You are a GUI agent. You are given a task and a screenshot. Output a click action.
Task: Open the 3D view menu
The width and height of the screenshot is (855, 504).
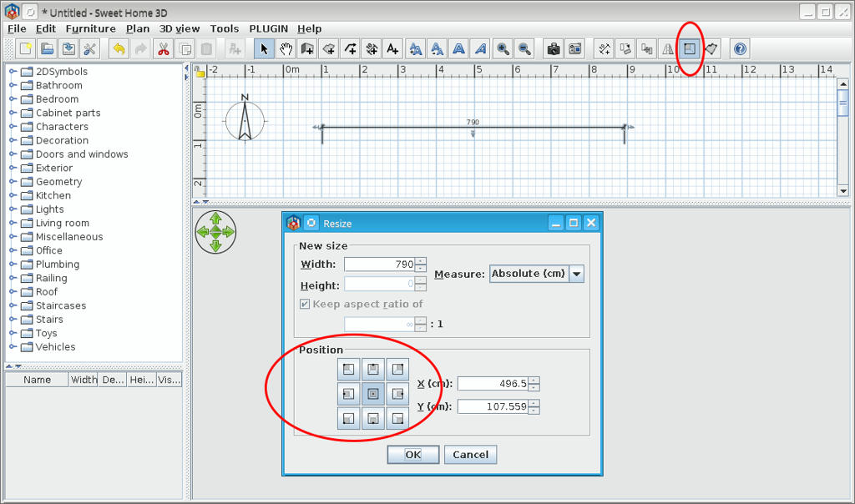coord(180,29)
